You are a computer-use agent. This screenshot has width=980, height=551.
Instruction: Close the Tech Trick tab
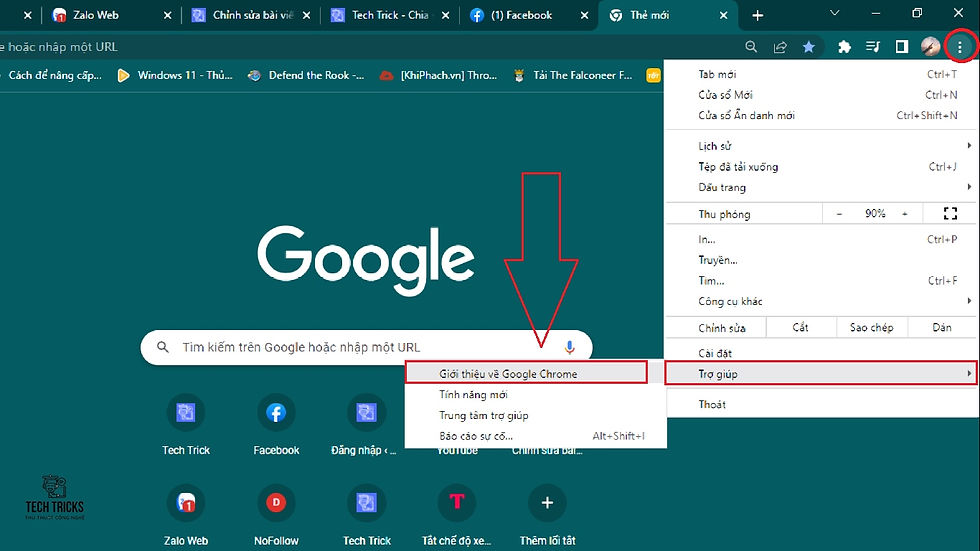[x=445, y=15]
